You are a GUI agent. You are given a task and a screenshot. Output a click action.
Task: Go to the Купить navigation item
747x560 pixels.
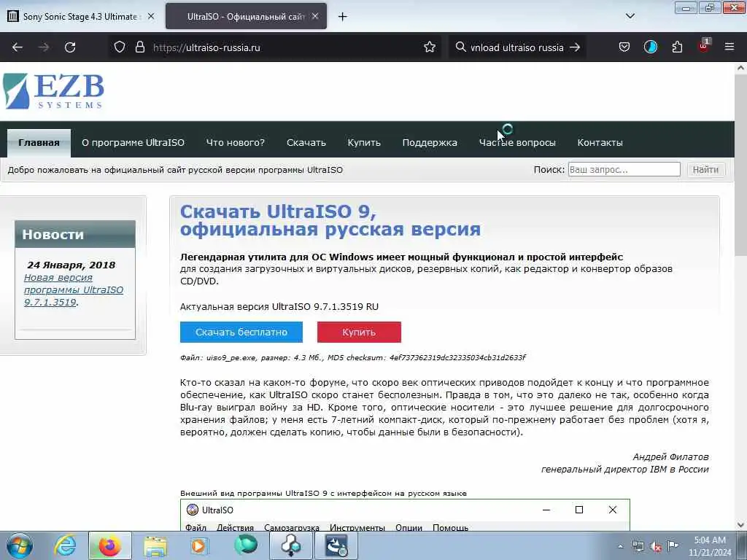[364, 142]
